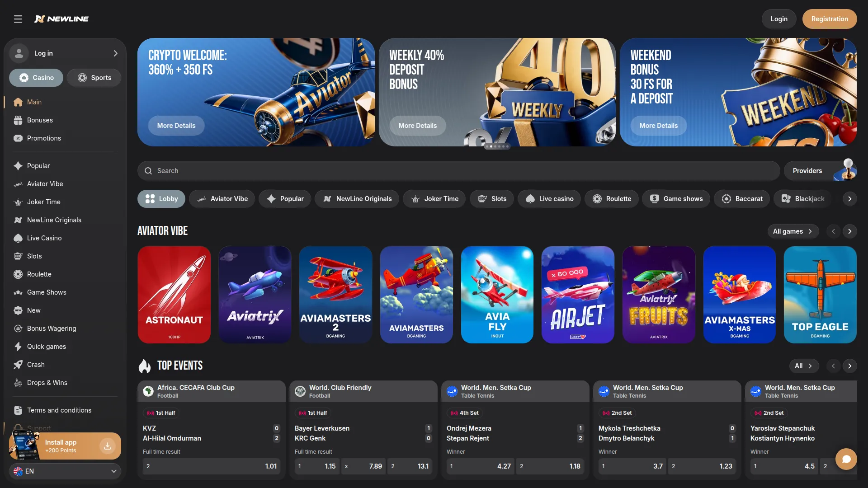
Task: Click the NewLine logo
Action: [x=61, y=19]
